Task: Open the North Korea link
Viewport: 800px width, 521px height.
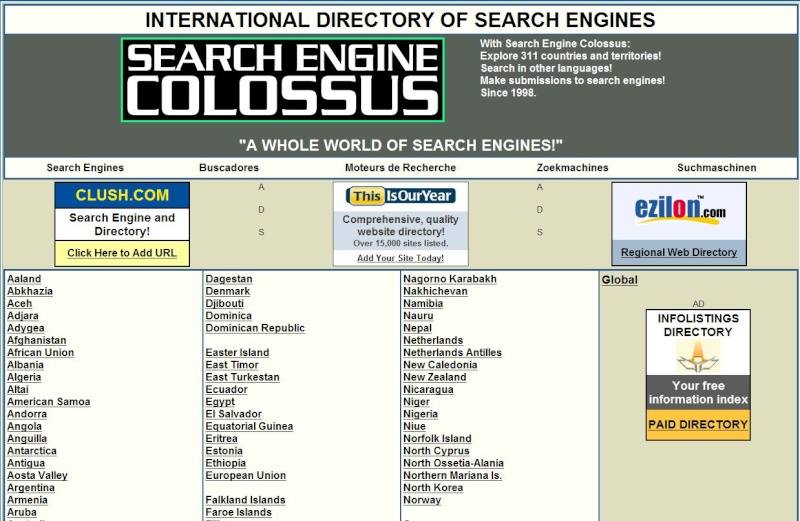Action: coord(433,487)
